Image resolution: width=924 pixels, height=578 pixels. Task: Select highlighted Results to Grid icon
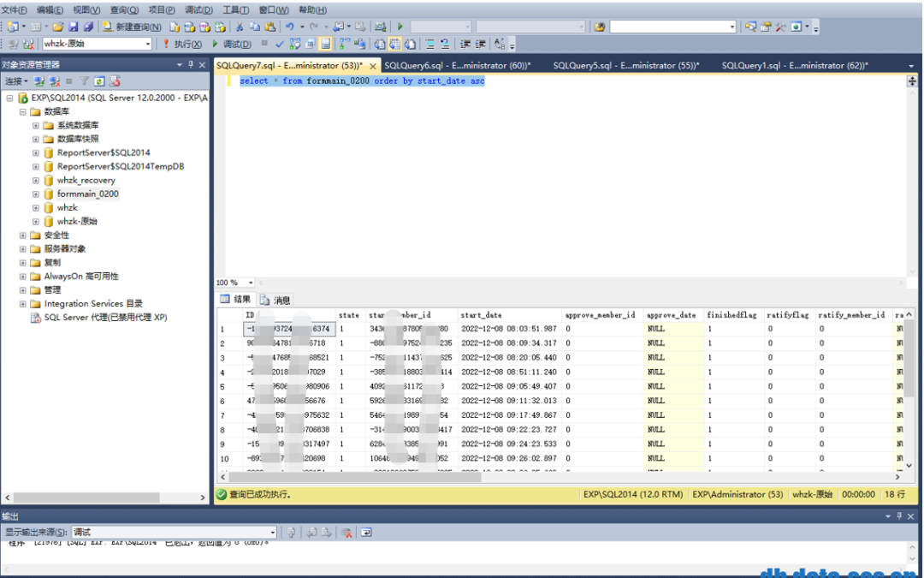tap(394, 44)
